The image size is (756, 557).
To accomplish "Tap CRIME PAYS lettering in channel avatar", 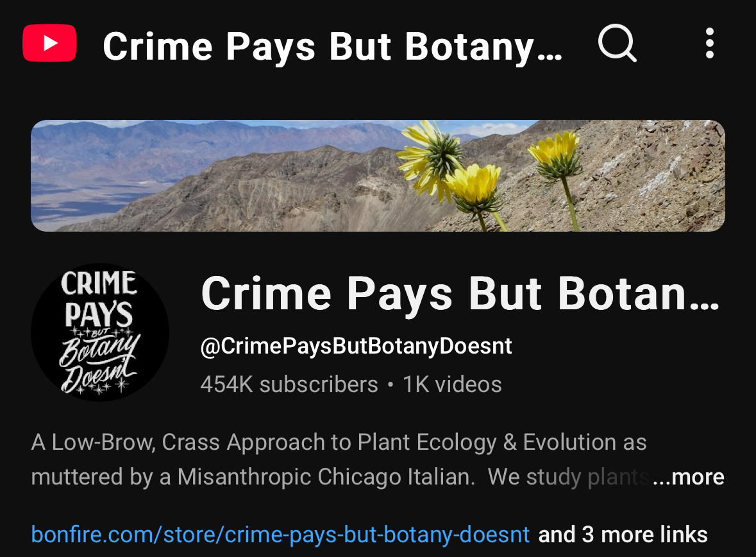I will pyautogui.click(x=99, y=299).
